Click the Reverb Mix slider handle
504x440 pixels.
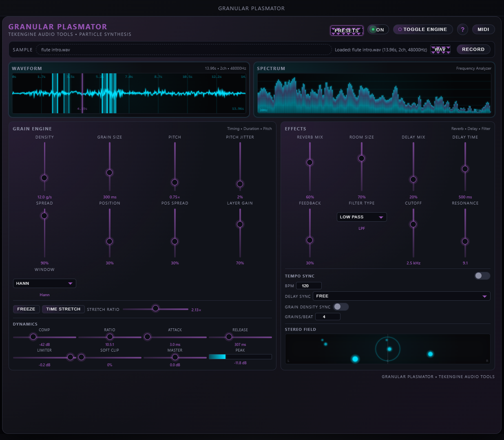(x=310, y=163)
